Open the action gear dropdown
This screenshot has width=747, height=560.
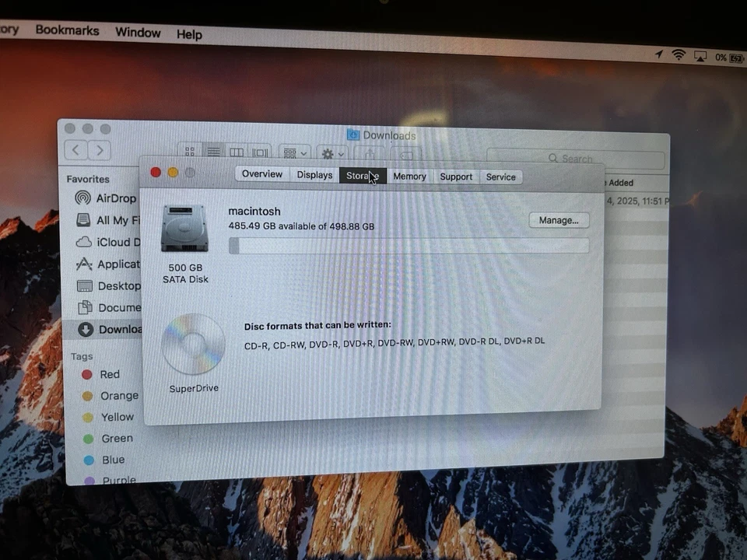pos(331,152)
